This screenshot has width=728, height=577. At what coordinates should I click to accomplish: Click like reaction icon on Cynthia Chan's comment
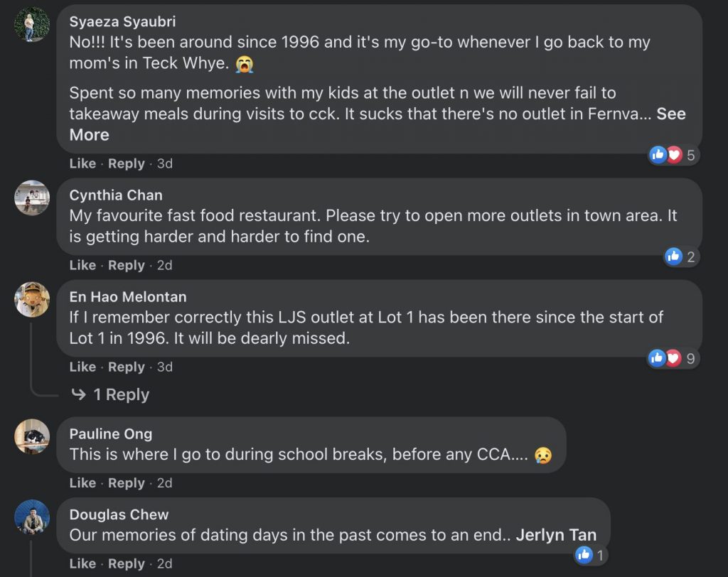point(674,257)
